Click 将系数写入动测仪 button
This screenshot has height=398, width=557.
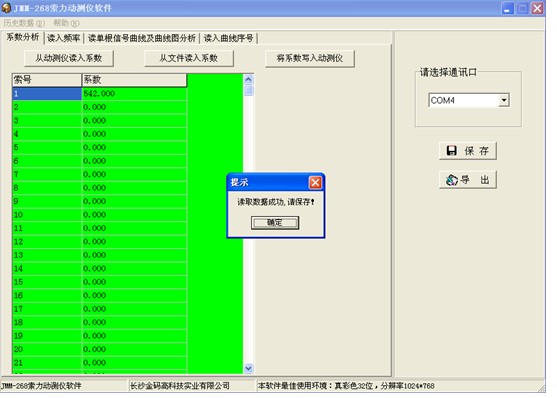(310, 58)
